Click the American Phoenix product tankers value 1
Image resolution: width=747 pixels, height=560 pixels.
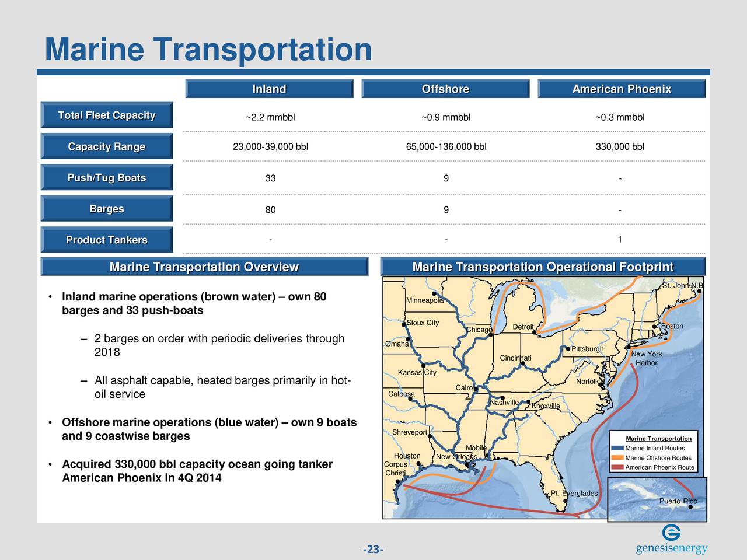(620, 239)
